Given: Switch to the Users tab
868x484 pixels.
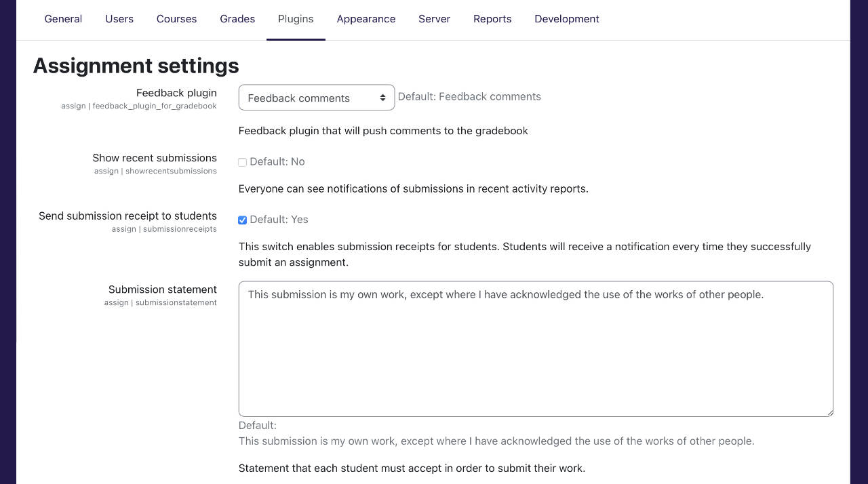Looking at the screenshot, I should coord(119,19).
